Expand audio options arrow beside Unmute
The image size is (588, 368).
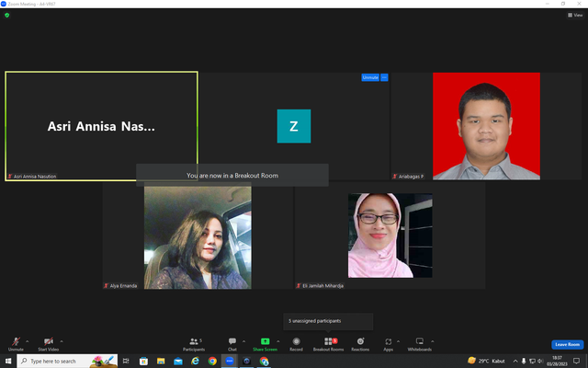[27, 341]
